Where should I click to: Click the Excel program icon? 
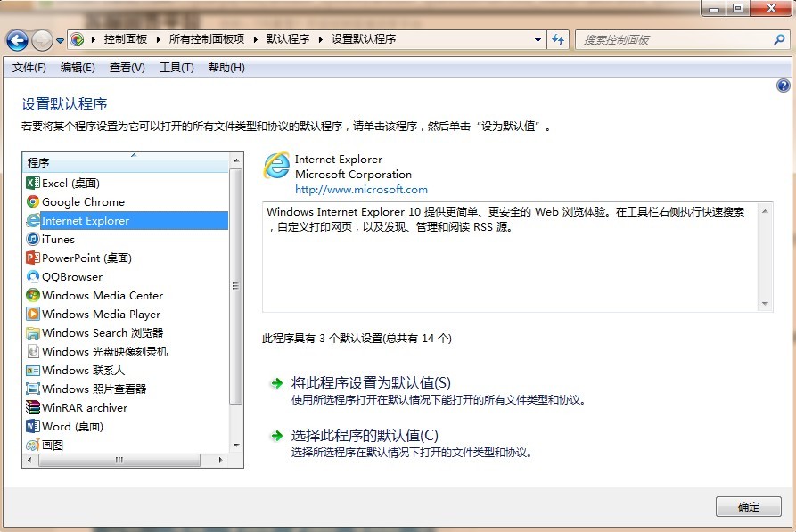[x=32, y=183]
